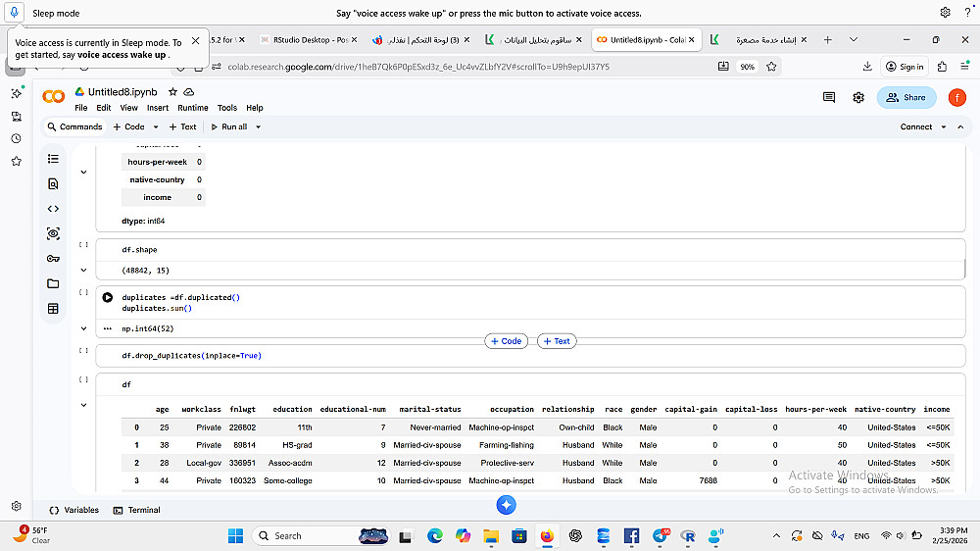Open the Data explorer eye icon
980x551 pixels.
point(53,234)
